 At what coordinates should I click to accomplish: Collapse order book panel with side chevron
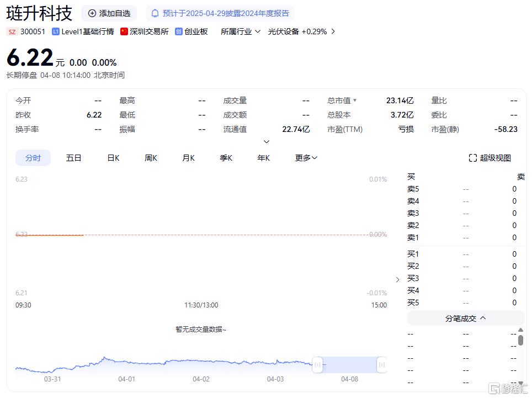(398, 279)
